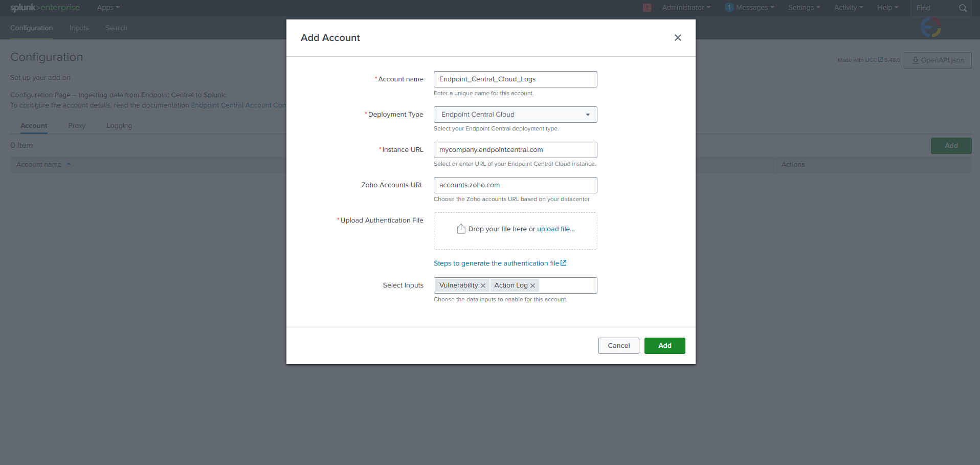The height and width of the screenshot is (465, 980).
Task: Switch to the Inputs tab
Action: point(79,28)
